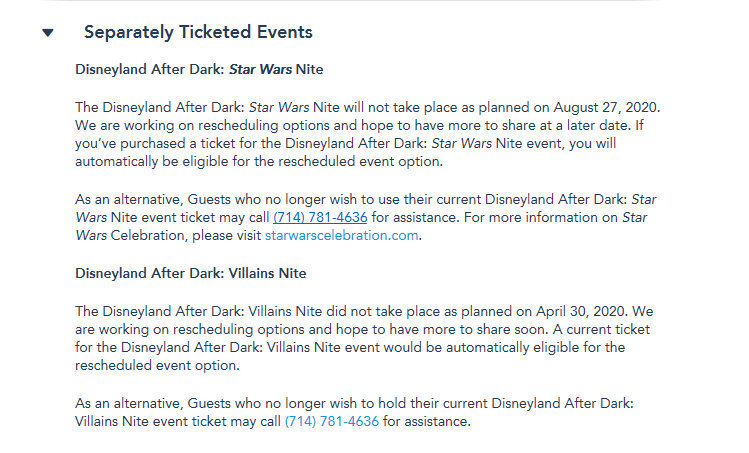The width and height of the screenshot is (749, 453).
Task: Click the sentence starting "If you've purchased a ticket"
Action: pyautogui.click(x=400, y=143)
